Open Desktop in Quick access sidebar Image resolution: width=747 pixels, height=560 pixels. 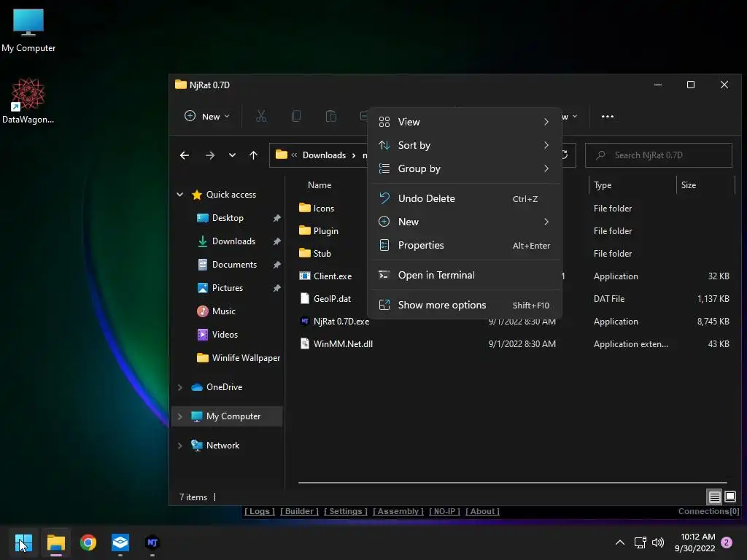tap(228, 217)
